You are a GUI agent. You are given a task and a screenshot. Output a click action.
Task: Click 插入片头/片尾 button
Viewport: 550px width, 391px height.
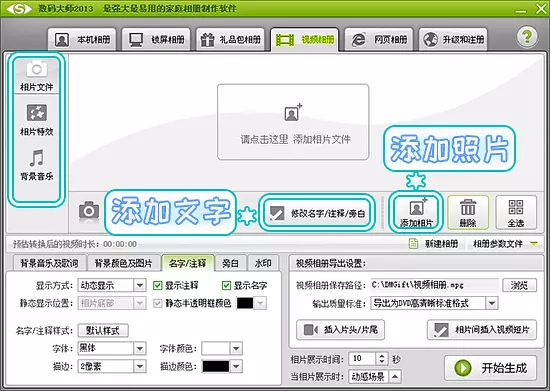pos(340,330)
